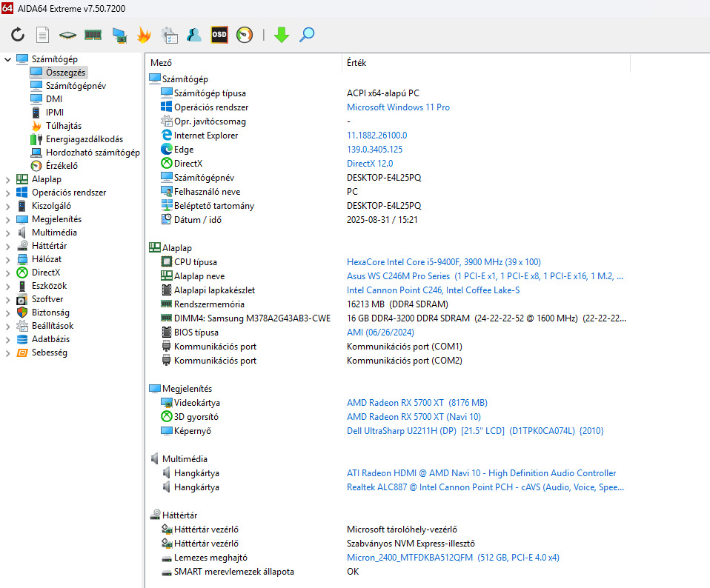
Task: Open the IPMI tree item
Action: [x=54, y=112]
